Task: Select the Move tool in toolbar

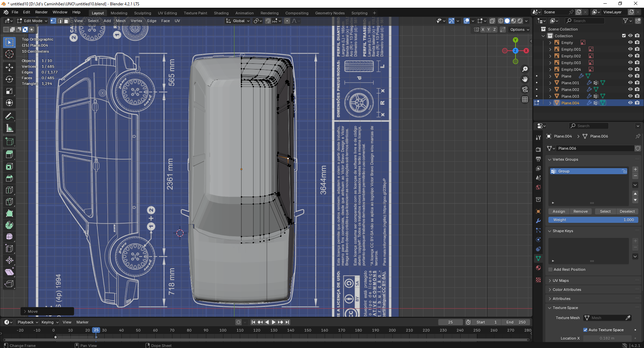Action: pyautogui.click(x=9, y=67)
